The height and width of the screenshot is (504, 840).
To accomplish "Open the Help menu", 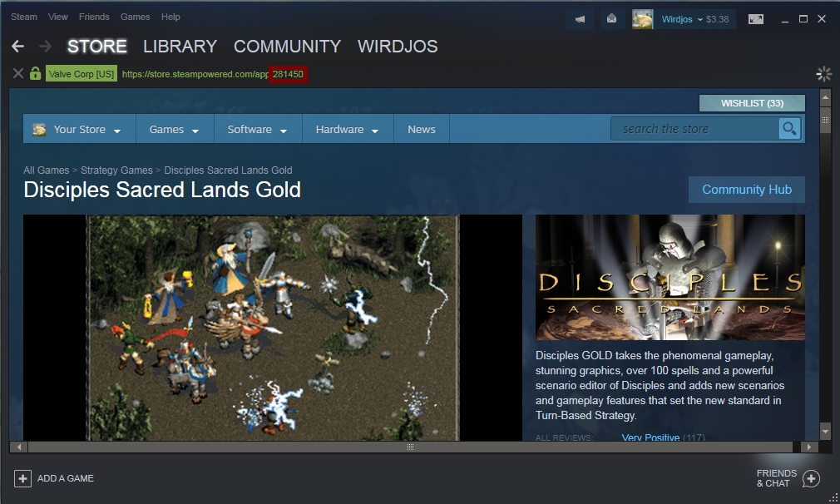I will pyautogui.click(x=170, y=17).
